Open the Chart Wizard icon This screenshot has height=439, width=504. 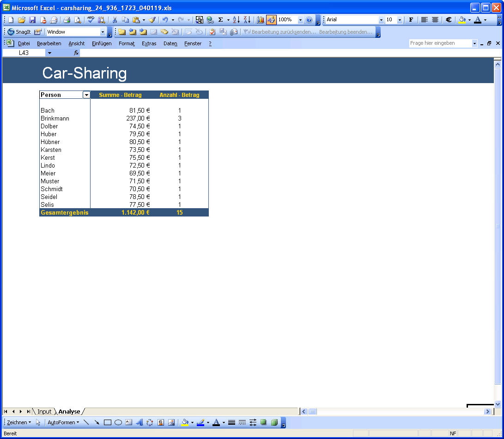tap(261, 20)
